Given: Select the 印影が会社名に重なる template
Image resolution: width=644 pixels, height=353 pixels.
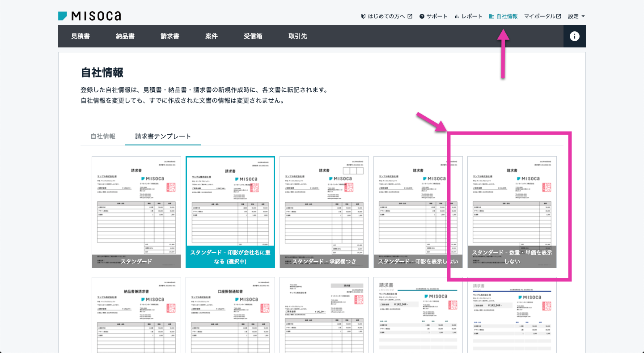Looking at the screenshot, I should pos(230,212).
